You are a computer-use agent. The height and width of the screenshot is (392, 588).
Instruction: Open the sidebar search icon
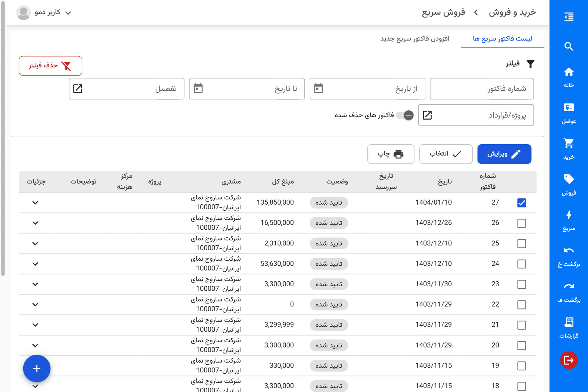pyautogui.click(x=569, y=46)
